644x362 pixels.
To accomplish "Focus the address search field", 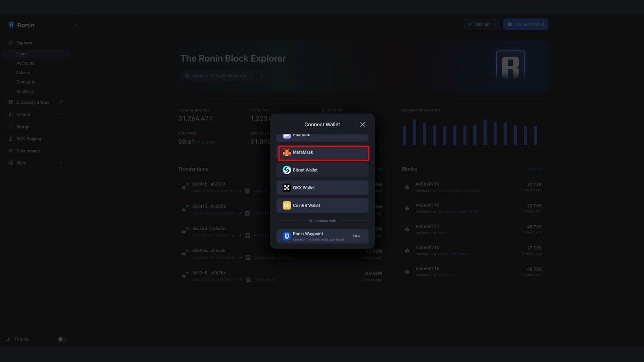I will pos(222,76).
